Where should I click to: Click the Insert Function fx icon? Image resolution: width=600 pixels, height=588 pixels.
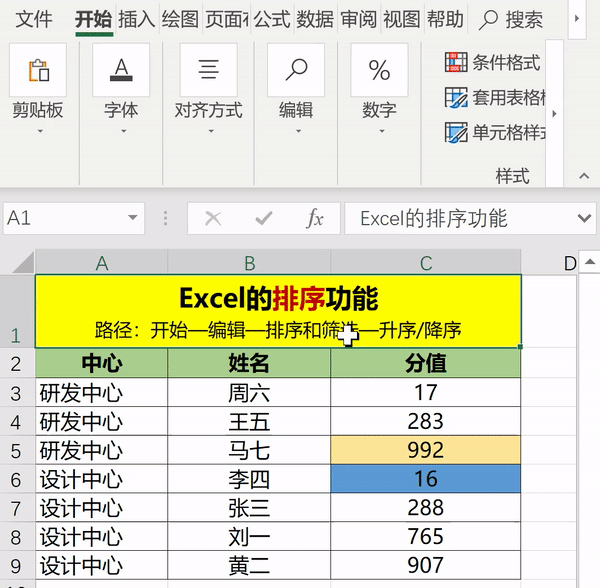click(315, 218)
